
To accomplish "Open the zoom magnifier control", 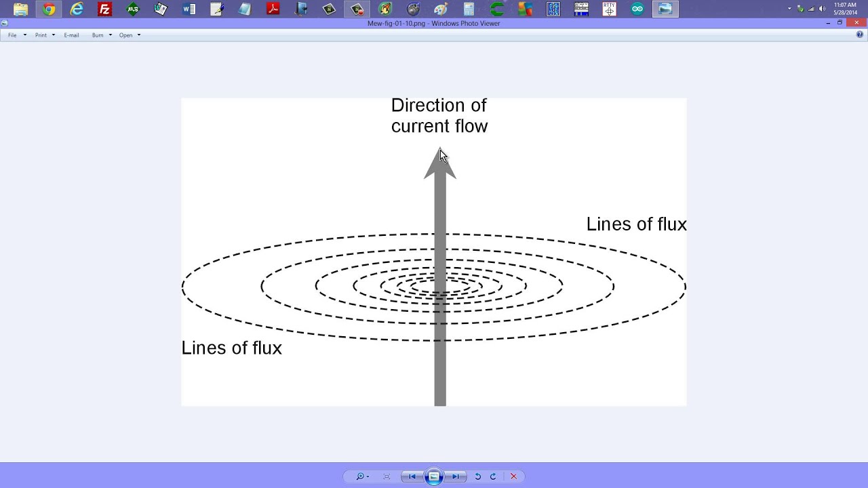I will (x=363, y=476).
